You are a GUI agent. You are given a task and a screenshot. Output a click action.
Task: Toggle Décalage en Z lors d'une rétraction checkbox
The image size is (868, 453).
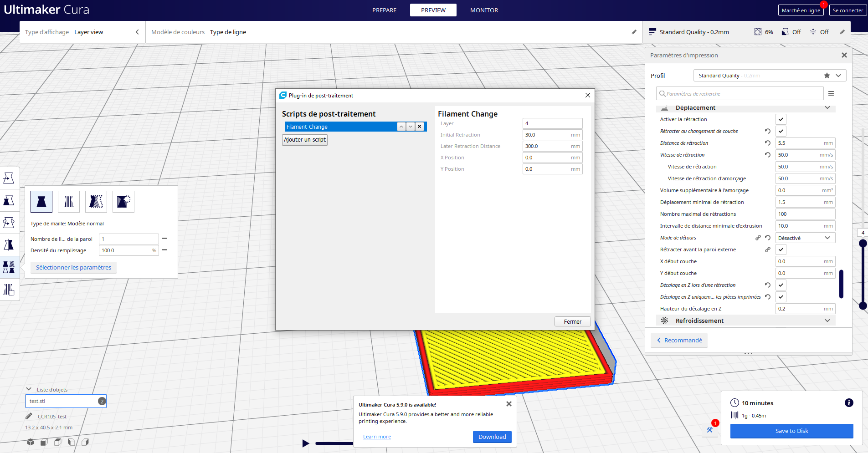pyautogui.click(x=781, y=285)
